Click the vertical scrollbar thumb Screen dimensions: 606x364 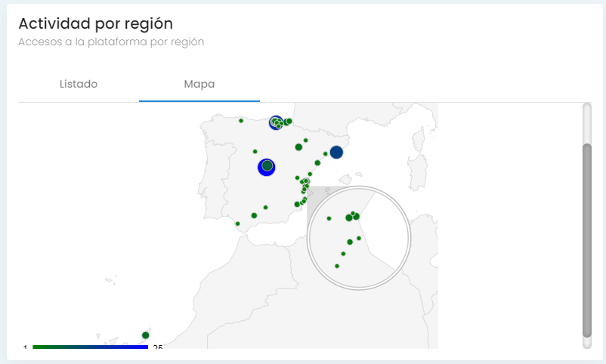(587, 238)
